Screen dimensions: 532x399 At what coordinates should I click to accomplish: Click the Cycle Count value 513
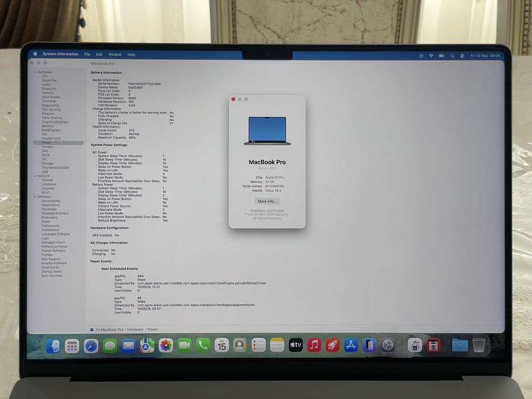pyautogui.click(x=132, y=131)
